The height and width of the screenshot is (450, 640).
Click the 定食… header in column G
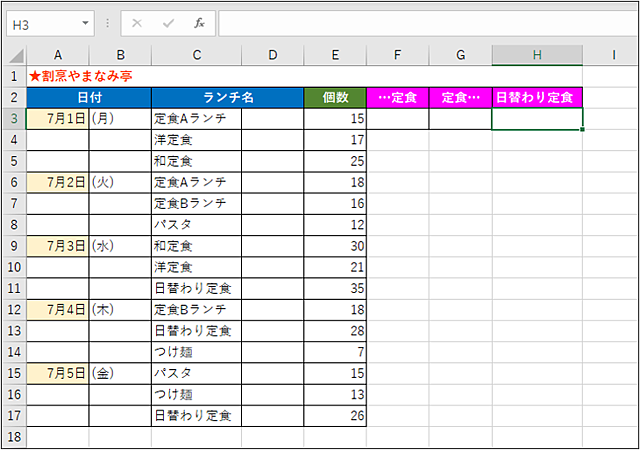[460, 98]
